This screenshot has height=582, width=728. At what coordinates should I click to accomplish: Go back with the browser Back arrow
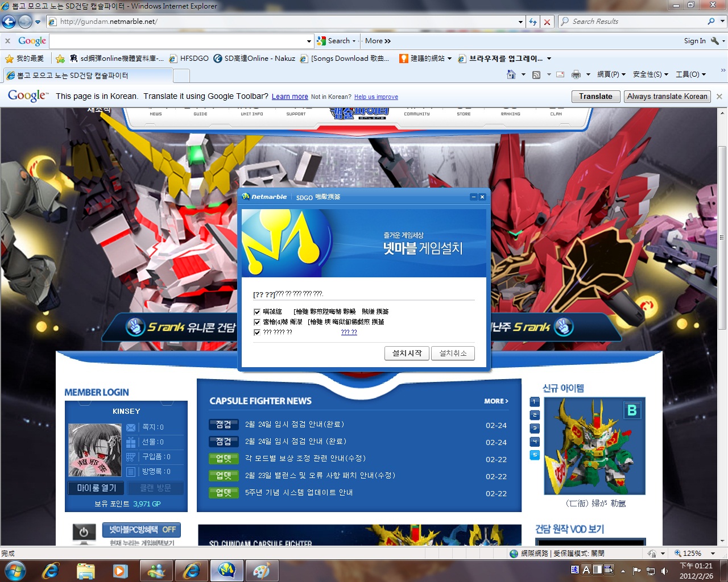(x=9, y=22)
